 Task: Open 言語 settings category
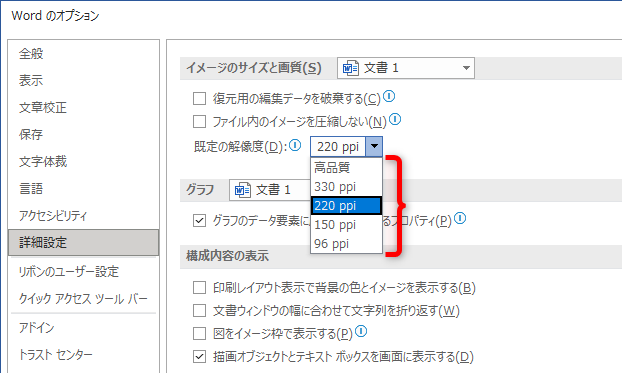click(x=83, y=188)
